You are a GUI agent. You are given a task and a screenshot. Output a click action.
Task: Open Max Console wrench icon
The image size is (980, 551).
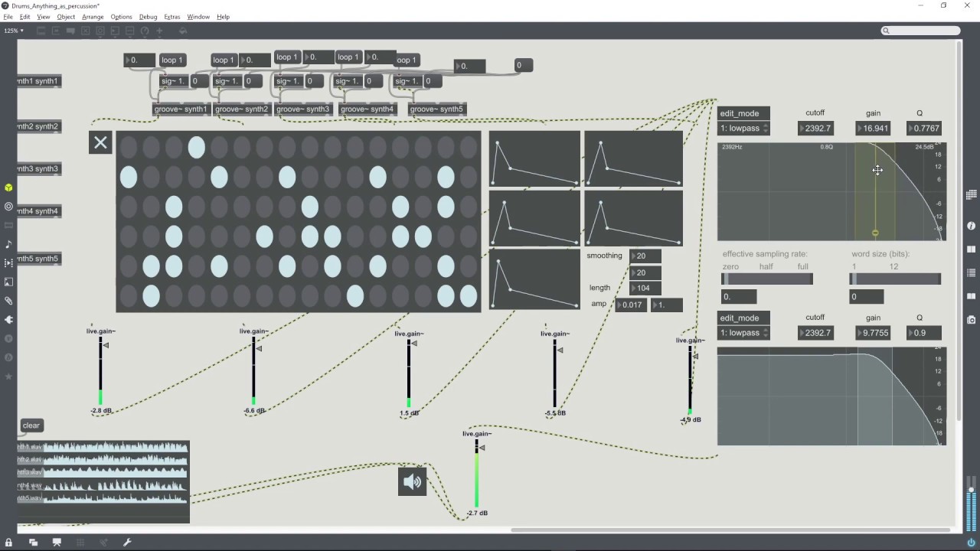(x=127, y=542)
